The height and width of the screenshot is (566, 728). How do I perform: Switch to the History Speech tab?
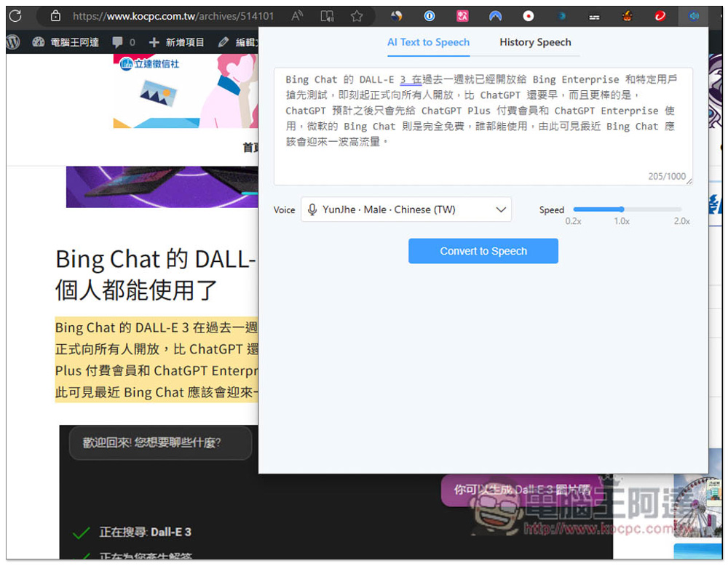pyautogui.click(x=535, y=42)
